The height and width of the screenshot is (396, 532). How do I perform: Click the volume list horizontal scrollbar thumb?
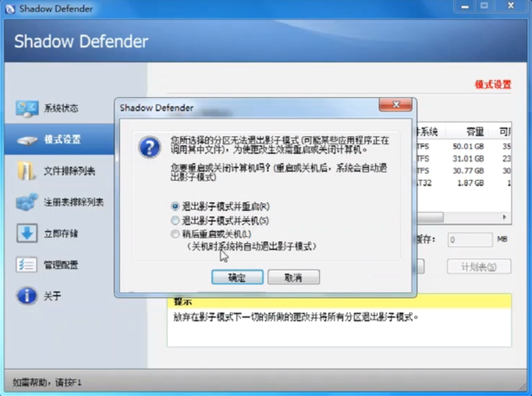point(430,217)
